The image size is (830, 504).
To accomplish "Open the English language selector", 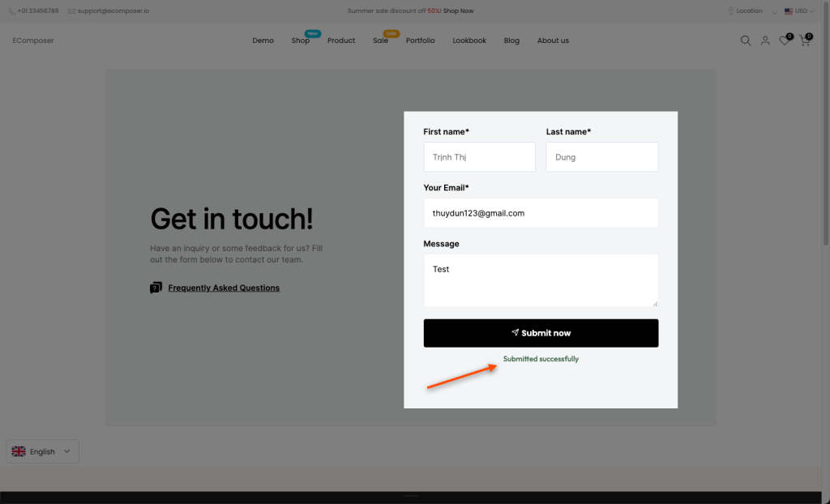I will coord(43,451).
